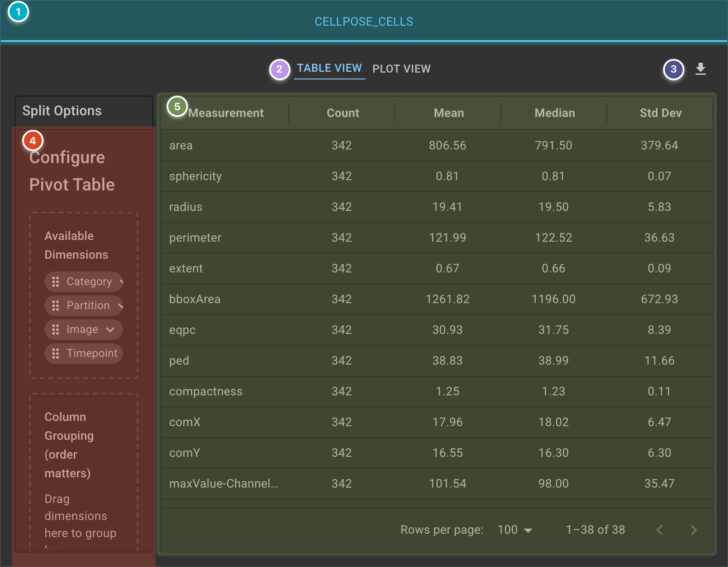Viewport: 728px width, 567px height.
Task: Go to the next page of results
Action: pyautogui.click(x=693, y=530)
